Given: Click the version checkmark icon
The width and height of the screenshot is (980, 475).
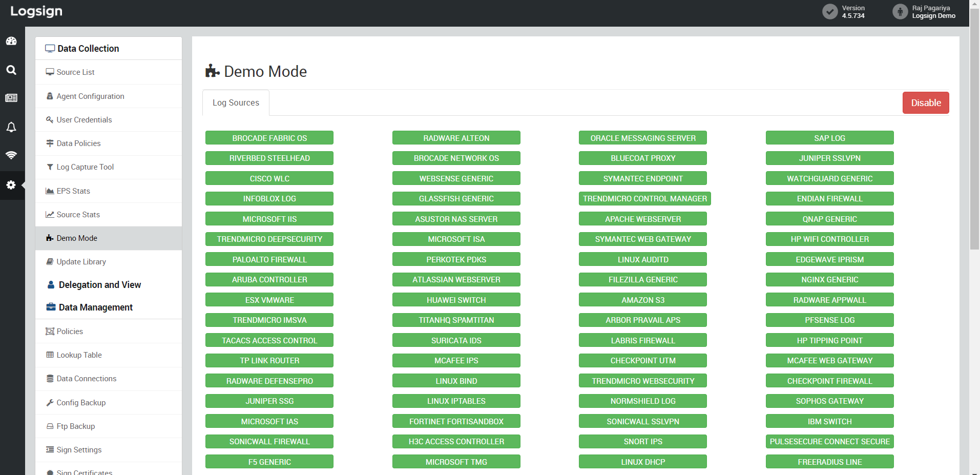Looking at the screenshot, I should 830,11.
